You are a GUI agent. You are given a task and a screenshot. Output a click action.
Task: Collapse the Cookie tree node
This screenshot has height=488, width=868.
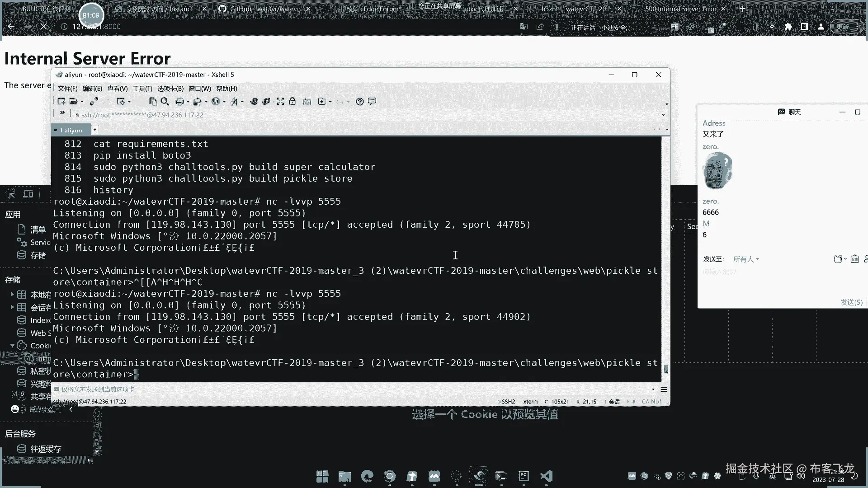12,346
